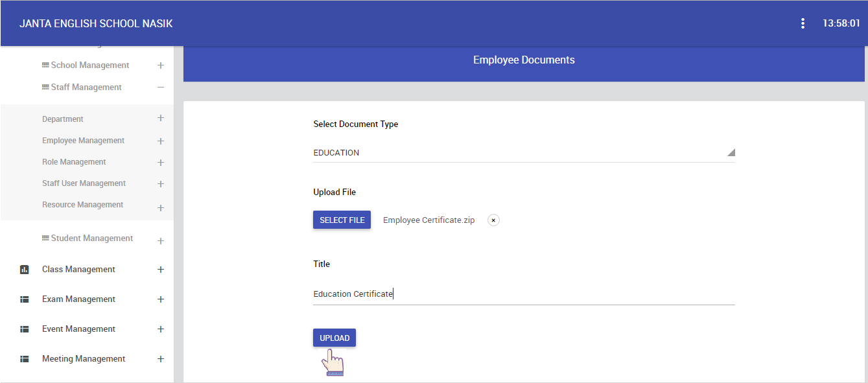This screenshot has width=868, height=383.
Task: Click the School Management grid icon
Action: pyautogui.click(x=45, y=65)
